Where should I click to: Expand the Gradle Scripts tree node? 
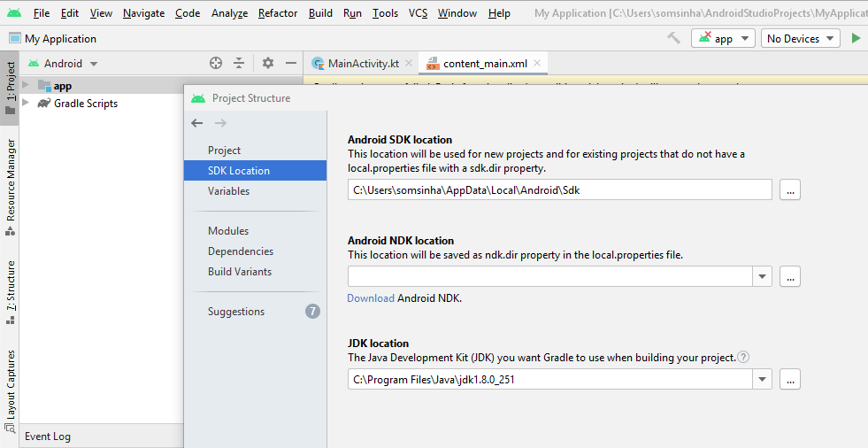(x=26, y=104)
